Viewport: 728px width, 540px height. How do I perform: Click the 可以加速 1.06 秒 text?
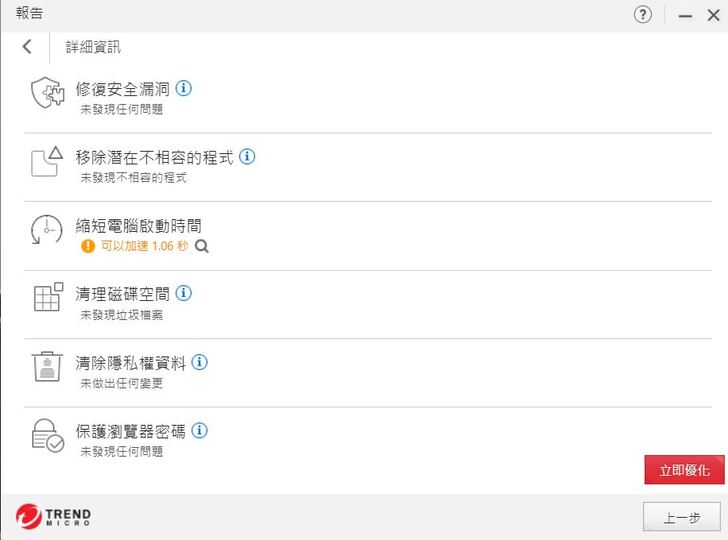[x=144, y=246]
